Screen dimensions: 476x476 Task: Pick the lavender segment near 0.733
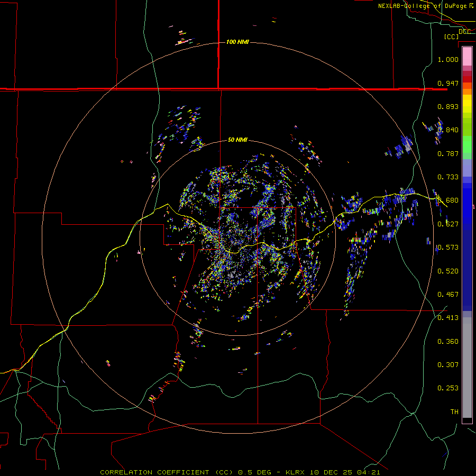(467, 168)
